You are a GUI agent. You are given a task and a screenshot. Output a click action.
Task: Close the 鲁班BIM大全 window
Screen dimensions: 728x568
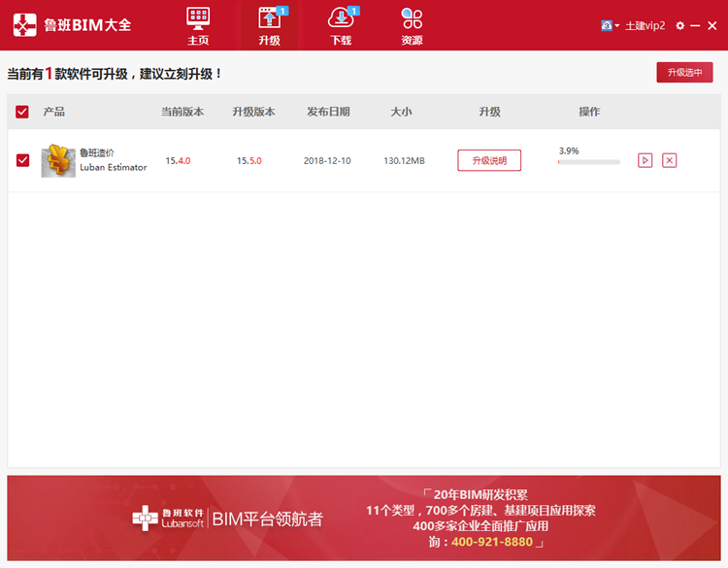pyautogui.click(x=712, y=26)
